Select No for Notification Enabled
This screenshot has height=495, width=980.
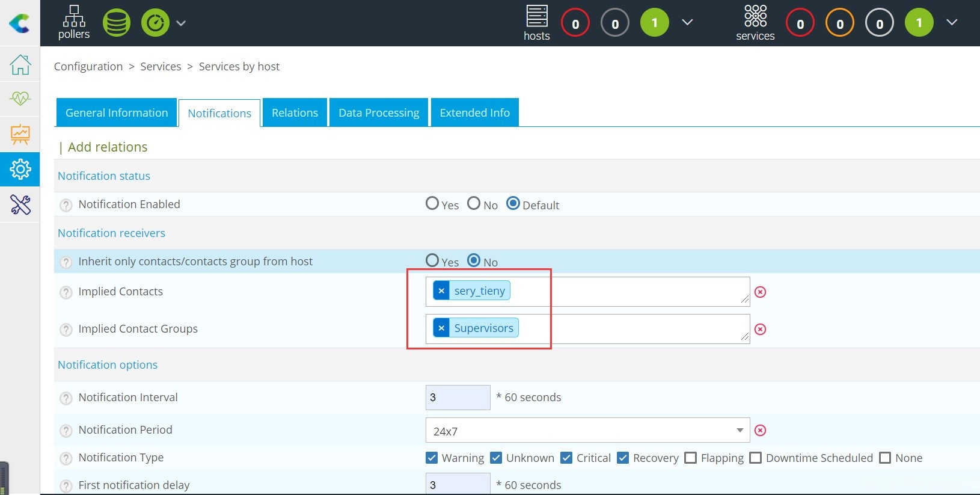[x=474, y=203]
